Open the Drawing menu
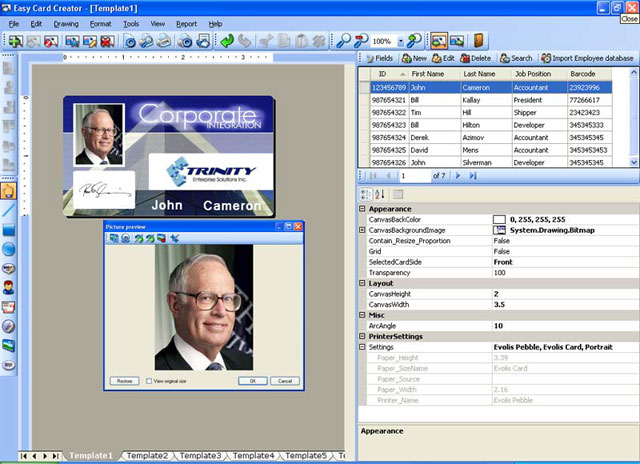Viewport: 640px width, 464px height. tap(66, 23)
